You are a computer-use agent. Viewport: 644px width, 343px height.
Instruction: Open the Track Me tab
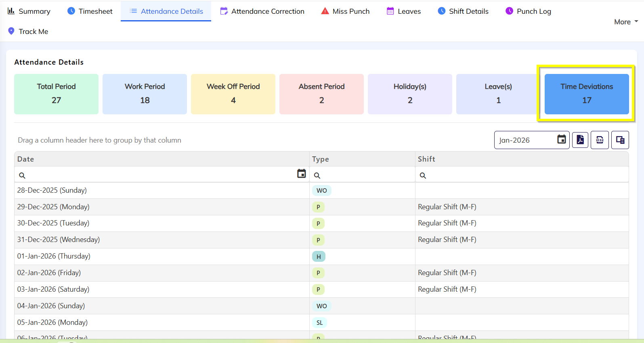click(28, 32)
